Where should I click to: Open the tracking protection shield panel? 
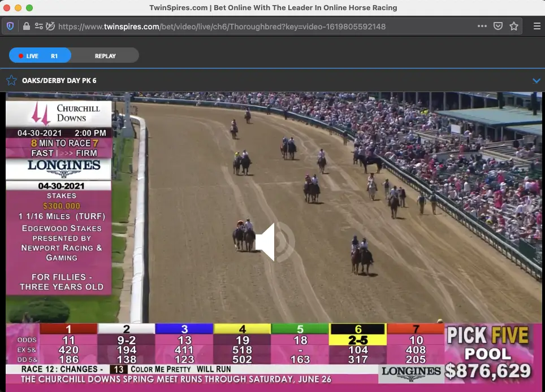10,26
